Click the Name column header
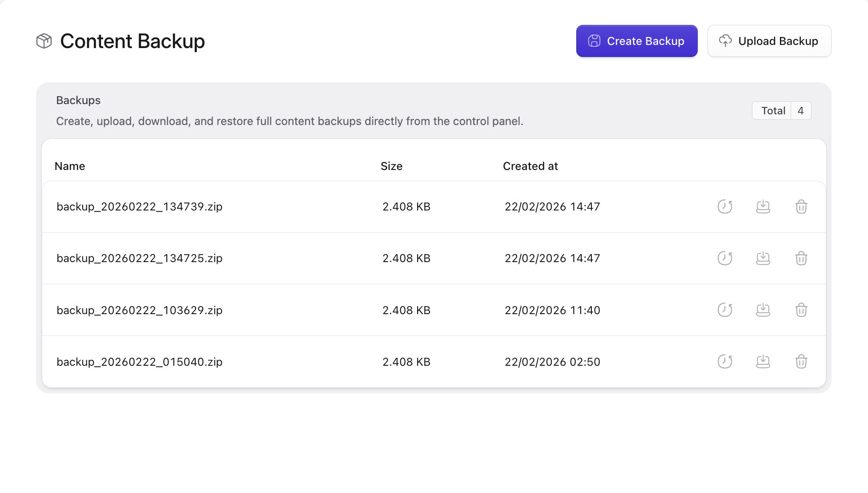Image resolution: width=868 pixels, height=493 pixels. click(x=70, y=166)
